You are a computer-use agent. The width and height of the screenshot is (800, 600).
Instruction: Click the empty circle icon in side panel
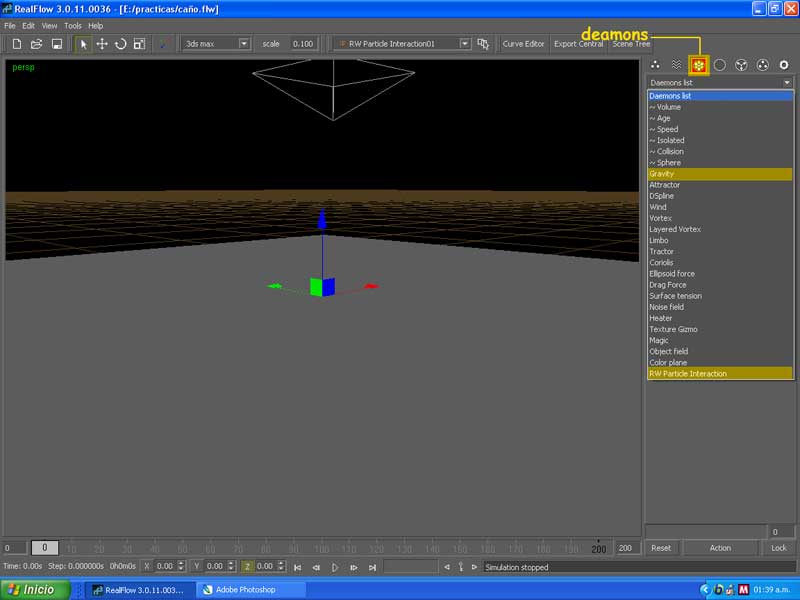point(719,65)
